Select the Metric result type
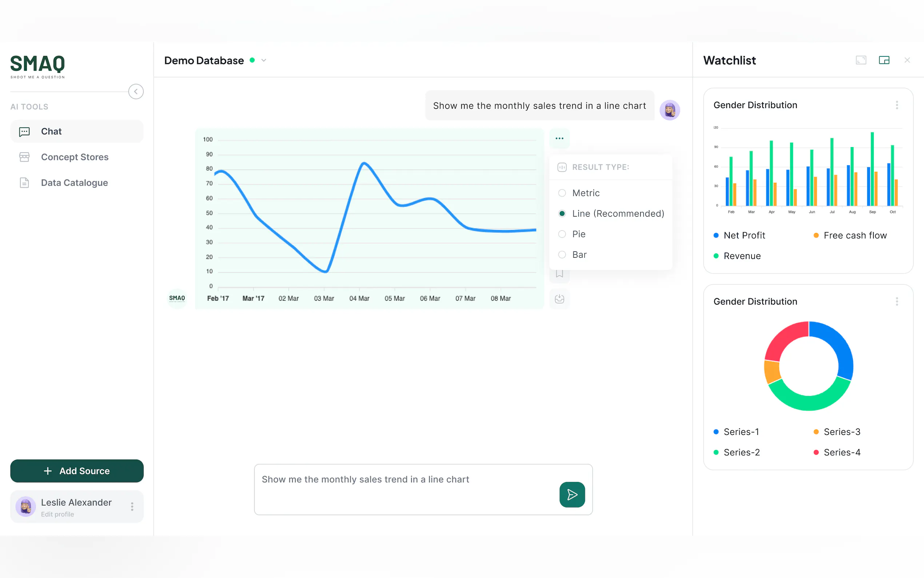The width and height of the screenshot is (924, 578). pos(562,193)
